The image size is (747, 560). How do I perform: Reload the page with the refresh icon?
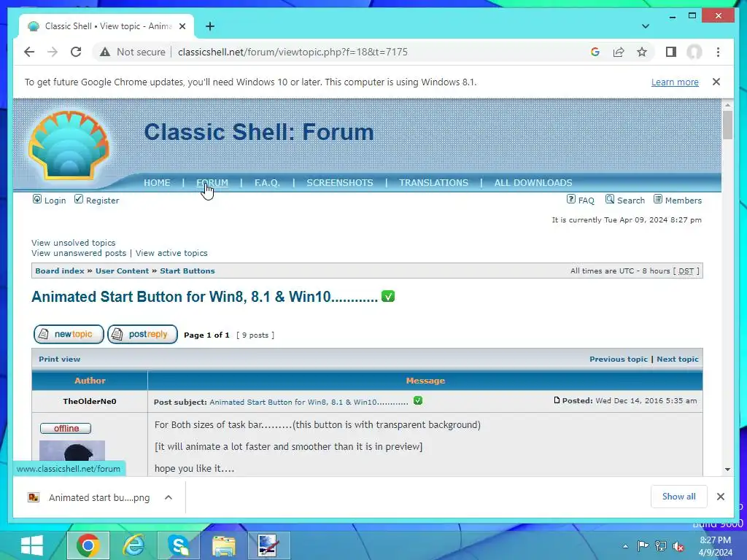[x=76, y=52]
